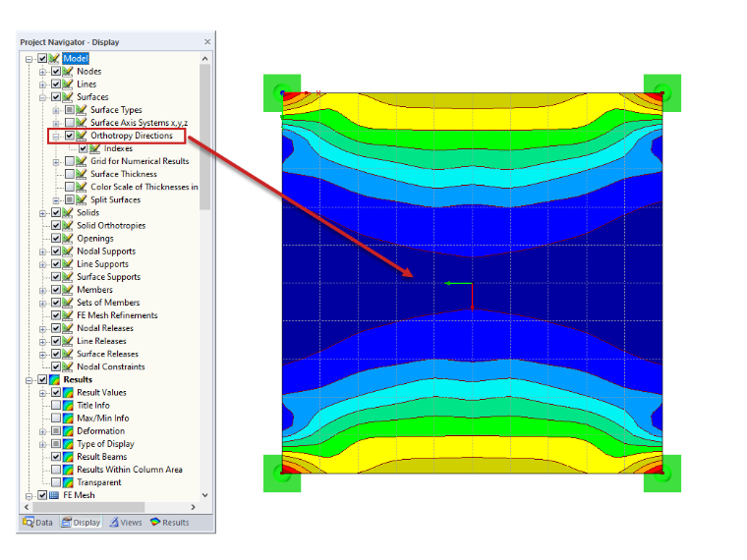The image size is (747, 560).
Task: Expand the Sets of Members node
Action: (x=42, y=304)
